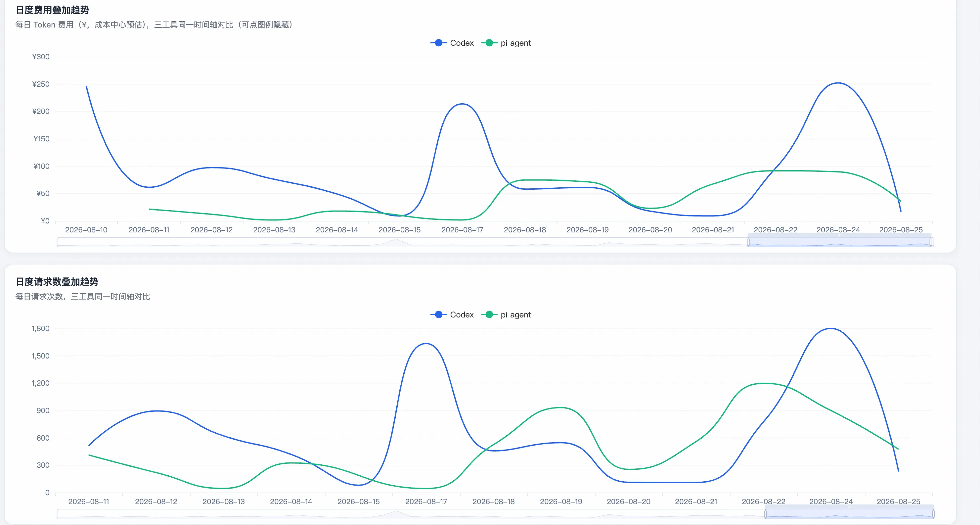Click the 2026-08-25 date label in the requests chart
980x525 pixels.
click(899, 502)
